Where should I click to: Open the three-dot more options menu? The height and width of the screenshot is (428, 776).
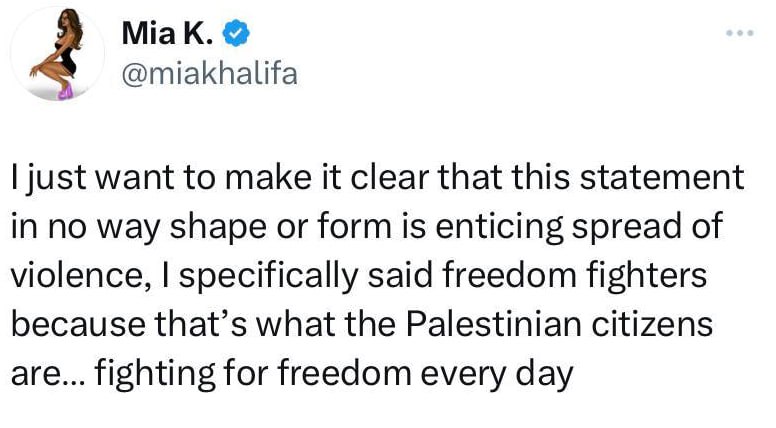(740, 33)
